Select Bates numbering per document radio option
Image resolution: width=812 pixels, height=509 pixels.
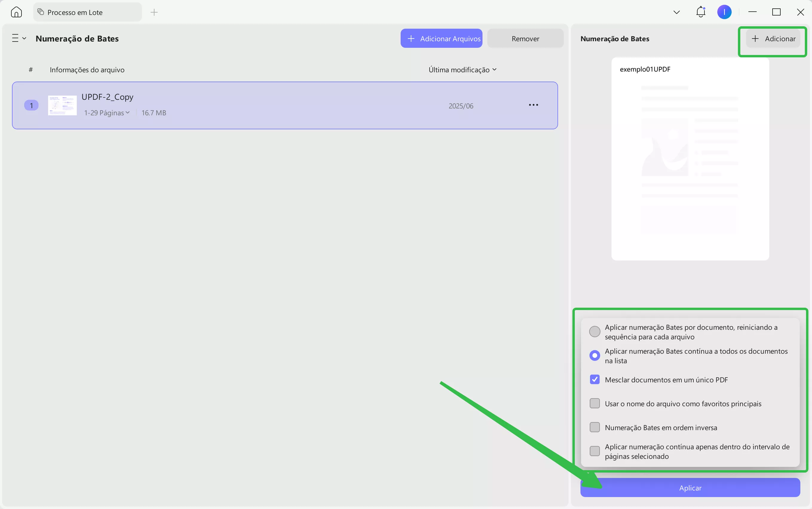[x=595, y=332]
